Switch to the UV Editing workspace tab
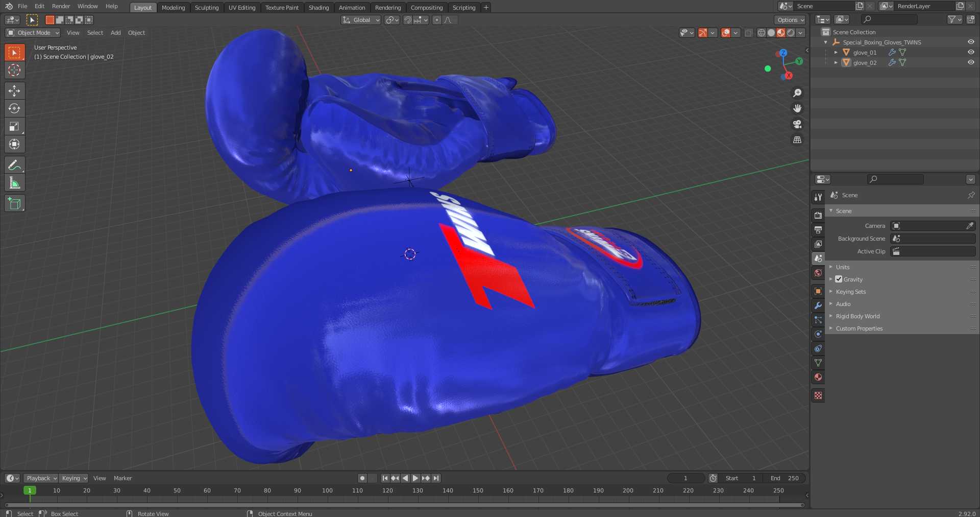980x517 pixels. [x=242, y=8]
